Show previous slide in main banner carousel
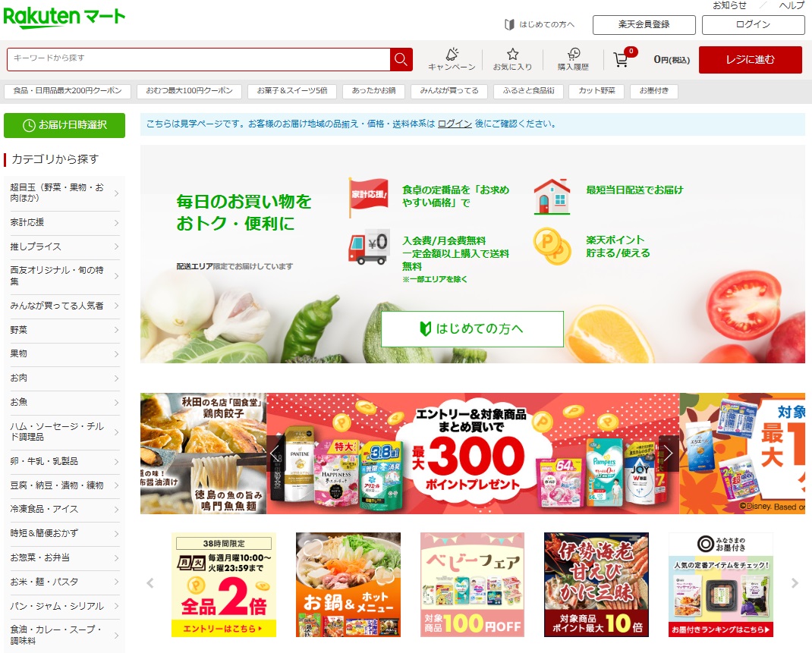The width and height of the screenshot is (812, 653). [275, 454]
